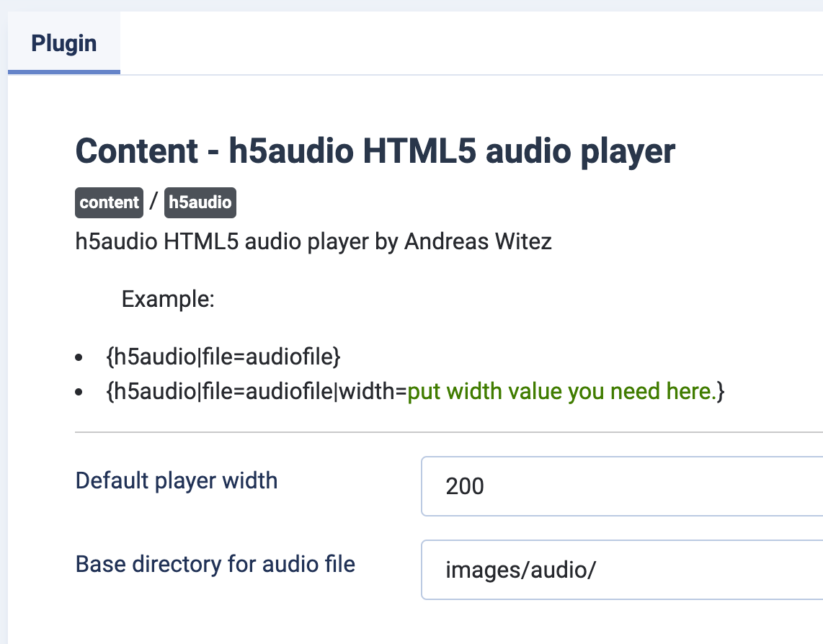Click the first example '{h5audio|file=audiofile}'
This screenshot has width=823, height=644.
click(223, 357)
